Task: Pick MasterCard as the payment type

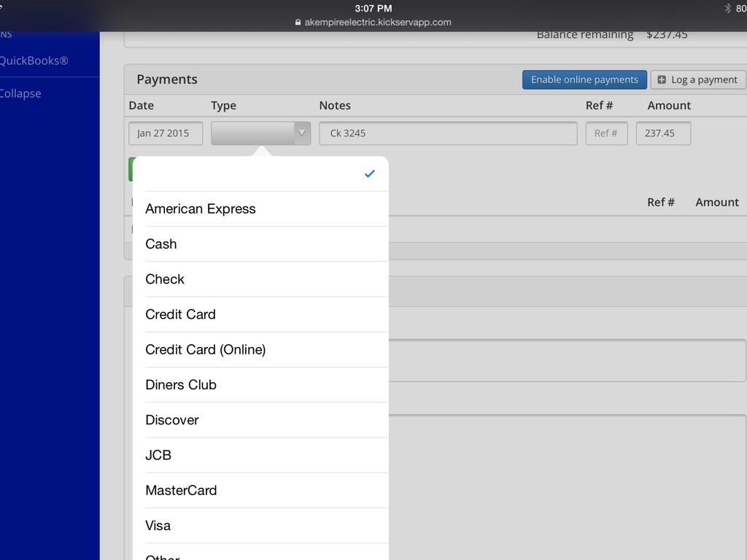Action: 181,490
